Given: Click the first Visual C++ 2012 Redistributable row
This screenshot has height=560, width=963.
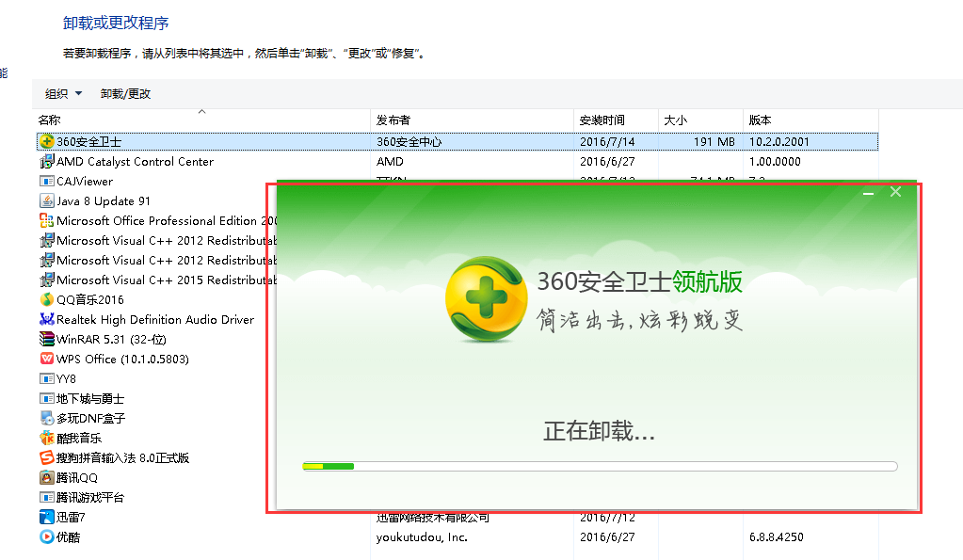Looking at the screenshot, I should (157, 241).
